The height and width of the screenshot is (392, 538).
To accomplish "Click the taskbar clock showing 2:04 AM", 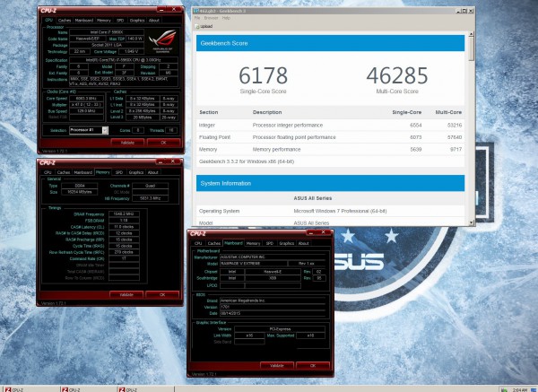I will [519, 389].
